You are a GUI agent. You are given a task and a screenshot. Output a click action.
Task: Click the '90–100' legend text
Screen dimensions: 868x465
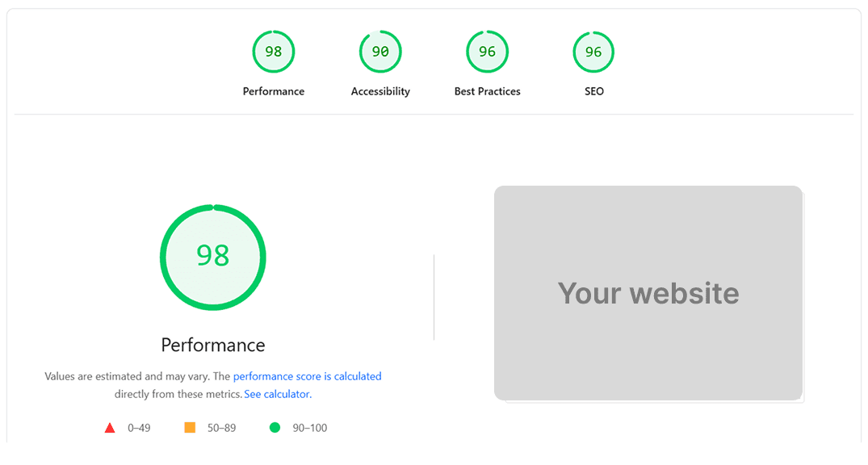(x=310, y=428)
